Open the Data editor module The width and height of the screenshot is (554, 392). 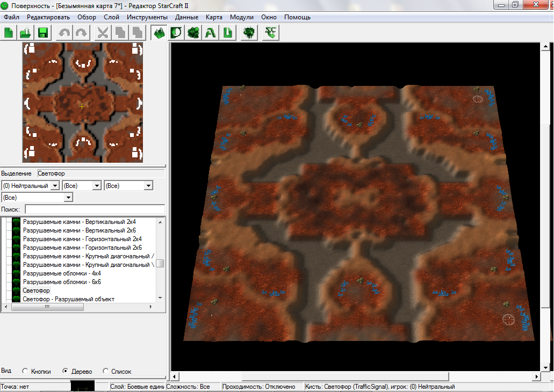click(193, 33)
